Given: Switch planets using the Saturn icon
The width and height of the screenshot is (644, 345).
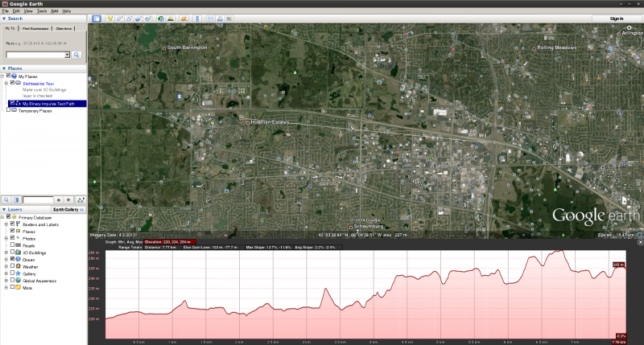Looking at the screenshot, I should pos(184,18).
